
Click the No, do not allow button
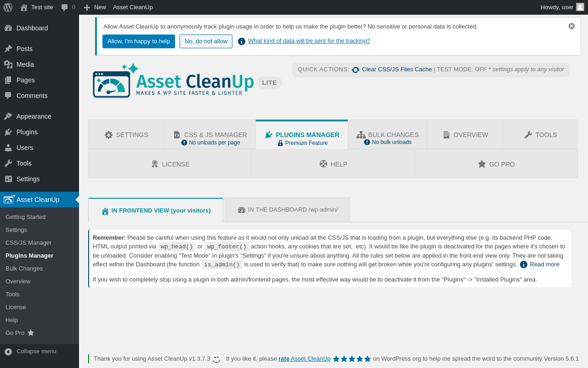click(206, 41)
